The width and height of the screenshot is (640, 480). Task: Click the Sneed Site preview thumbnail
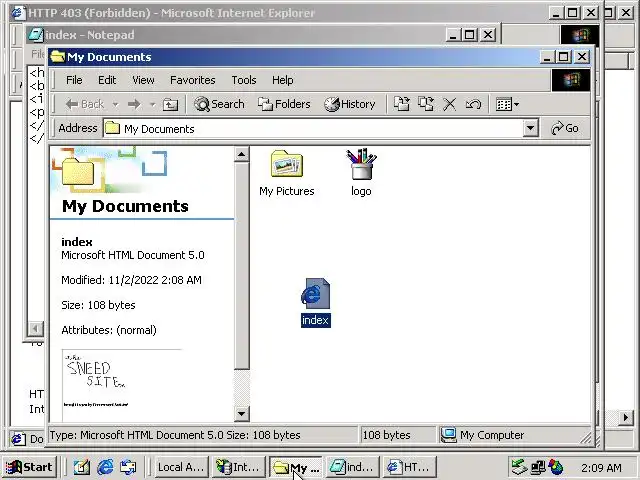pos(122,384)
